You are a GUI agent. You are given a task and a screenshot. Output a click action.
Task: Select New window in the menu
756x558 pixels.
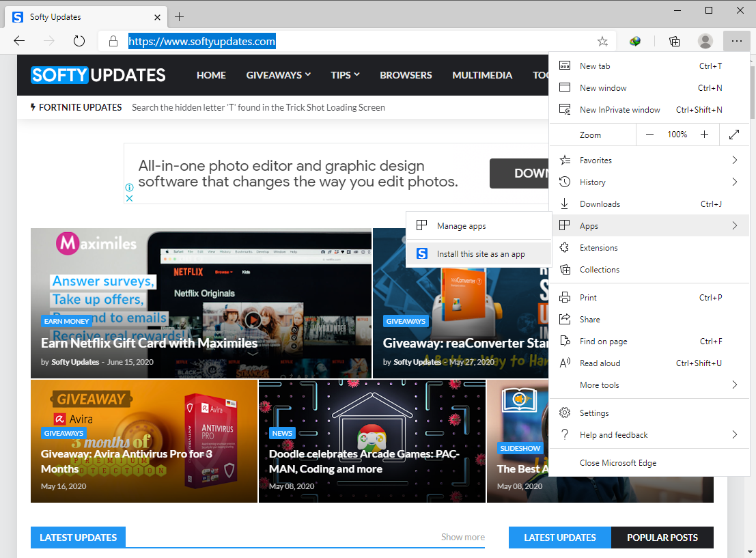point(649,88)
